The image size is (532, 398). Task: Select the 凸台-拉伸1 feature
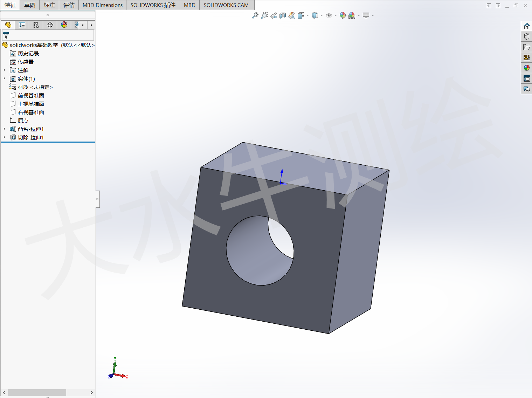pyautogui.click(x=31, y=129)
